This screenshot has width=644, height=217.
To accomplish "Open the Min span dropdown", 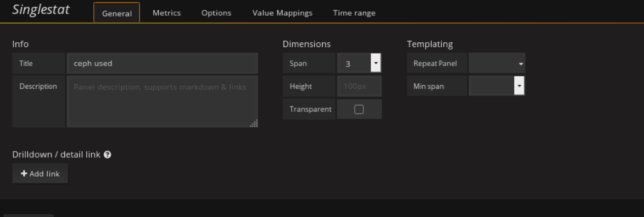I will pos(497,86).
